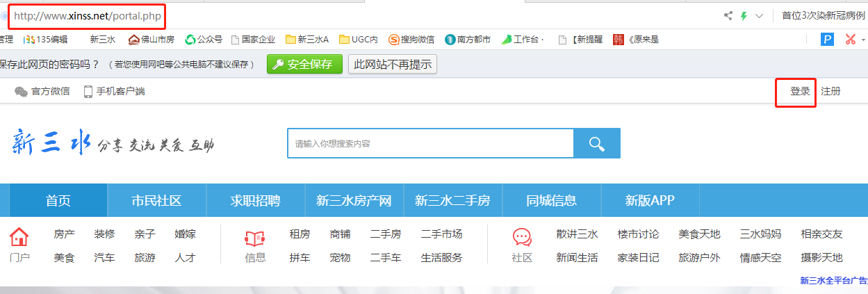868x294 pixels.
Task: Click the 门户 house icon
Action: coord(19,238)
